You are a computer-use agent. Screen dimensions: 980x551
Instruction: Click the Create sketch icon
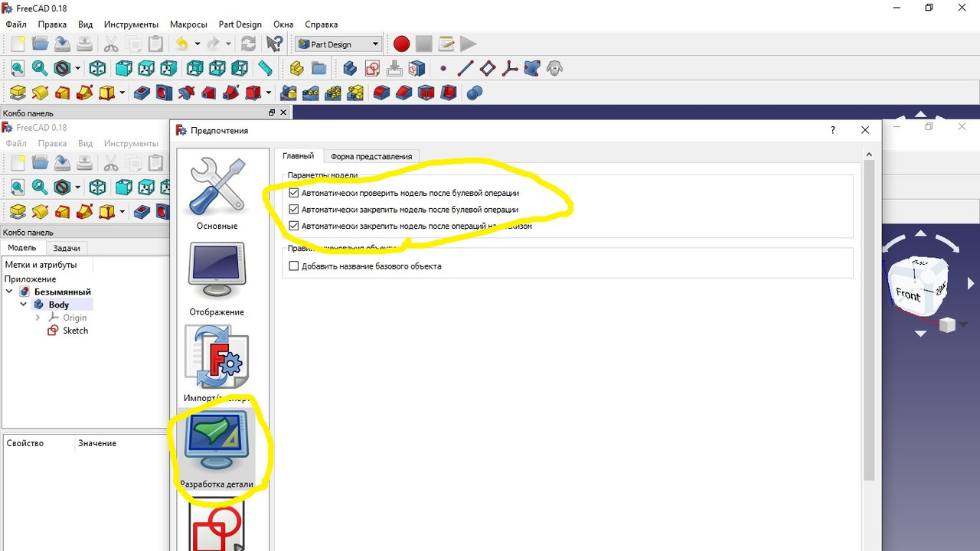click(372, 69)
